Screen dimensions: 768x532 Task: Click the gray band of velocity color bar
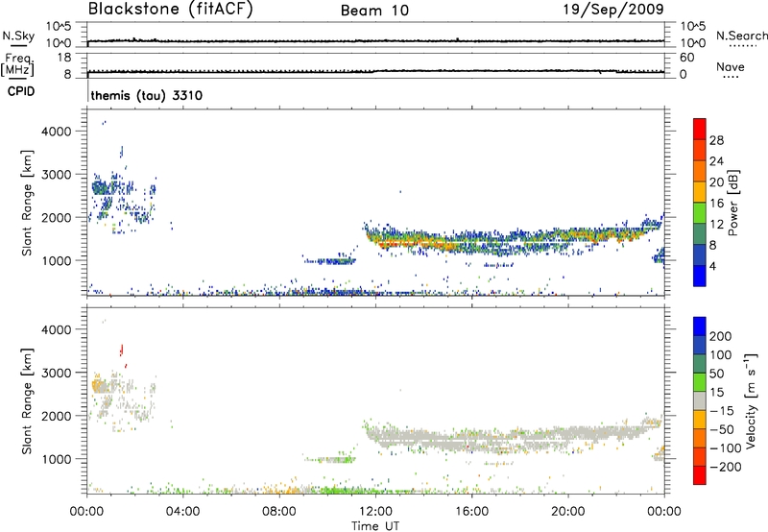click(x=700, y=400)
